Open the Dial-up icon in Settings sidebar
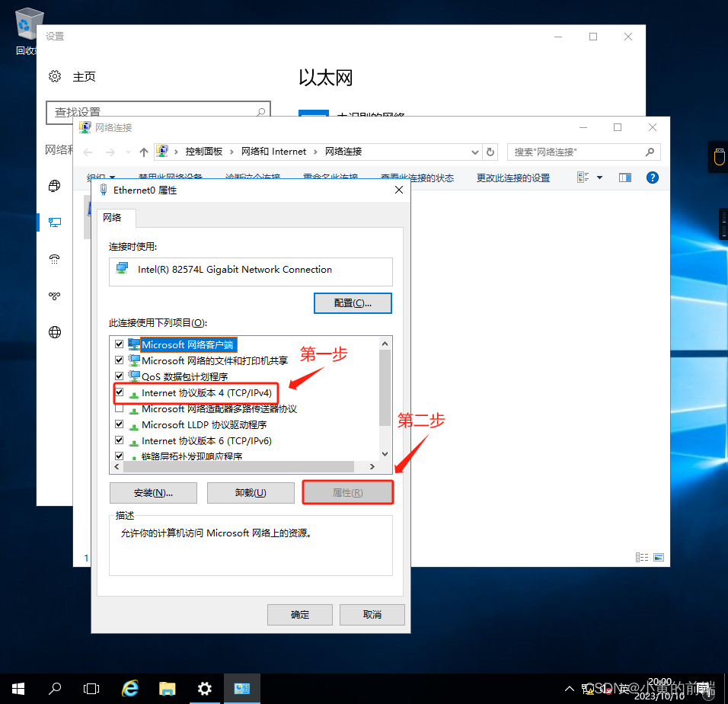The image size is (728, 704). 55,258
